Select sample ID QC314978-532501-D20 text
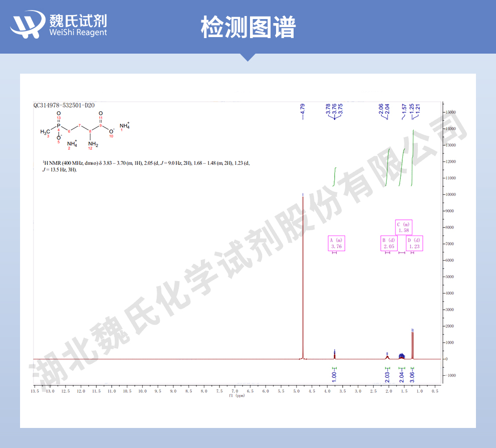 pos(64,106)
